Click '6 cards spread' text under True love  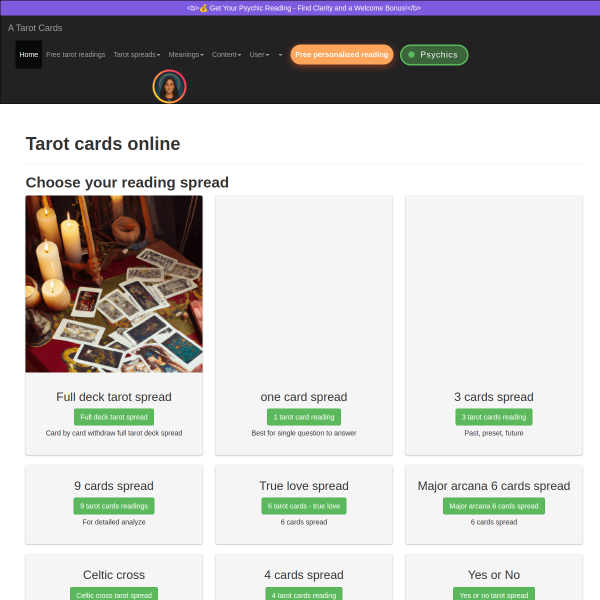tap(304, 522)
